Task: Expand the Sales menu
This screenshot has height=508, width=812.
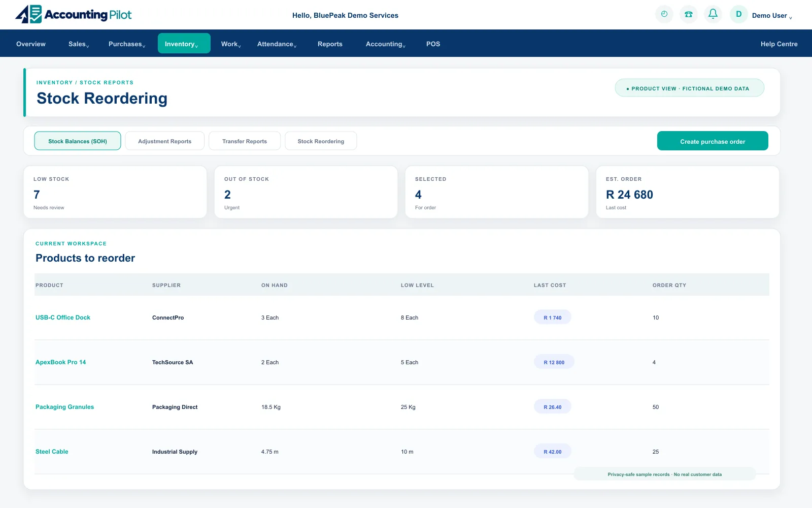Action: pos(79,44)
